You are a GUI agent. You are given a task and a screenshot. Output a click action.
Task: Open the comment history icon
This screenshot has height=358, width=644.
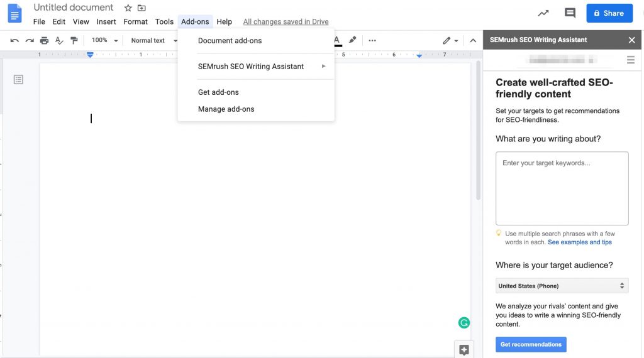[x=570, y=13]
